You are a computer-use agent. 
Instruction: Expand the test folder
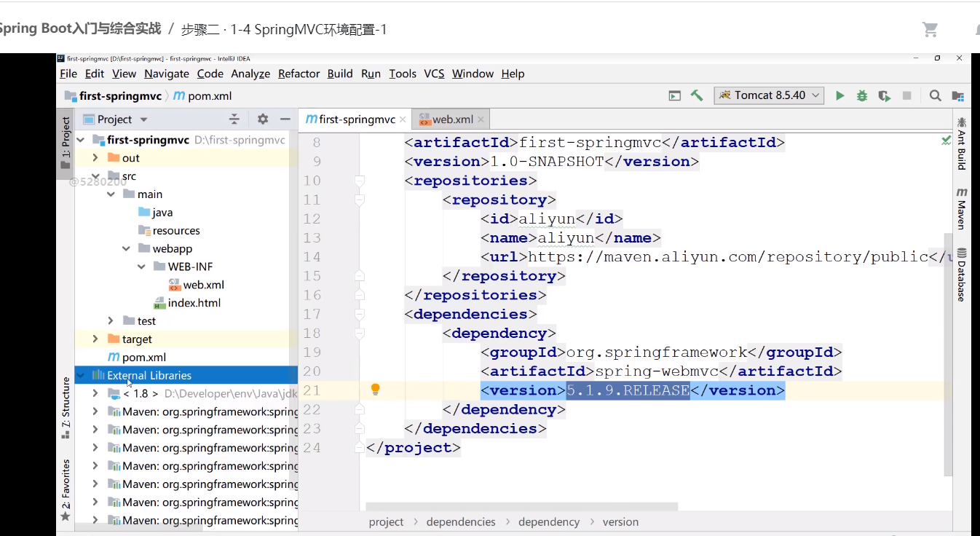[x=111, y=321]
